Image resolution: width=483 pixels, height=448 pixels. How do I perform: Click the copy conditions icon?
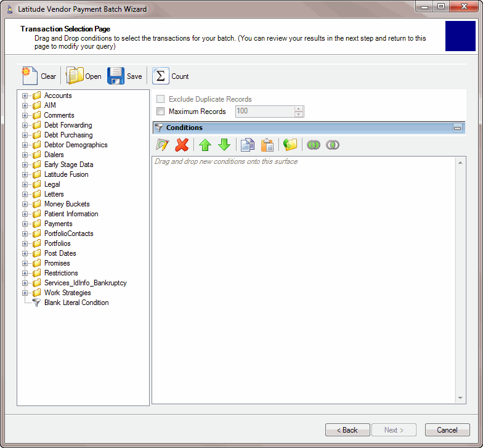coord(248,145)
